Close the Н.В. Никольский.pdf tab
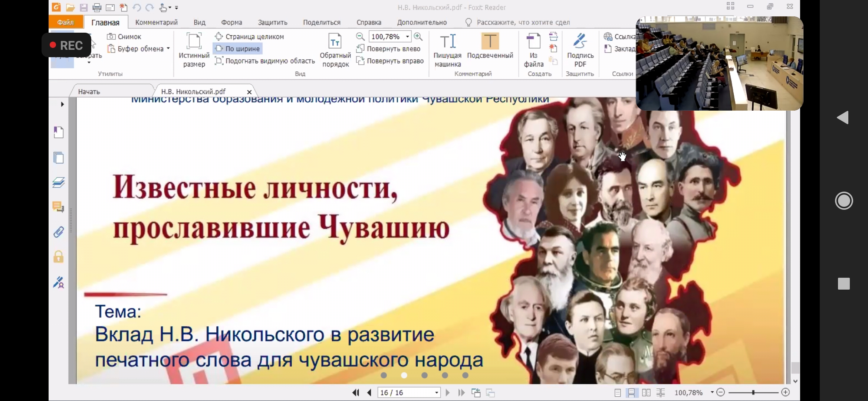Screen dimensions: 868x401 249,92
